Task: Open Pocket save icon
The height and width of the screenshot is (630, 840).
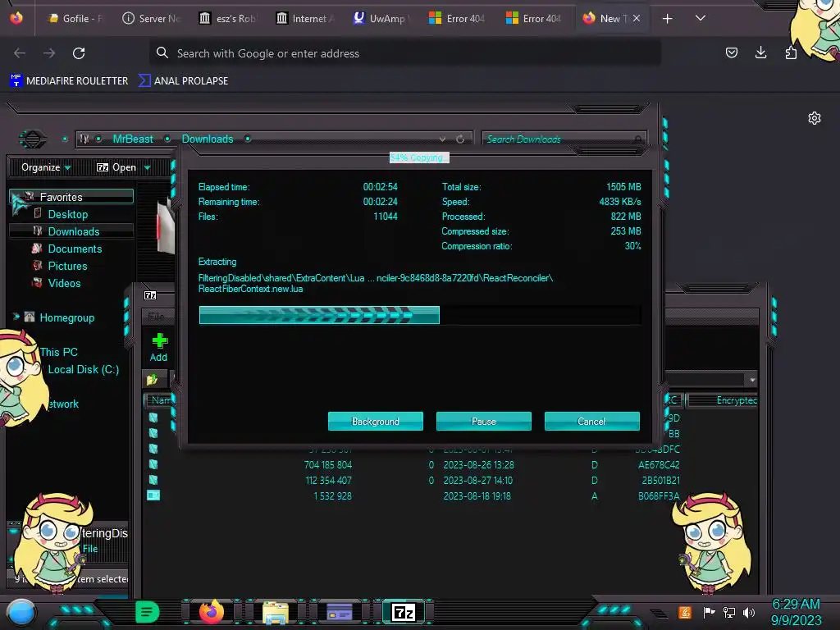Action: [x=731, y=52]
